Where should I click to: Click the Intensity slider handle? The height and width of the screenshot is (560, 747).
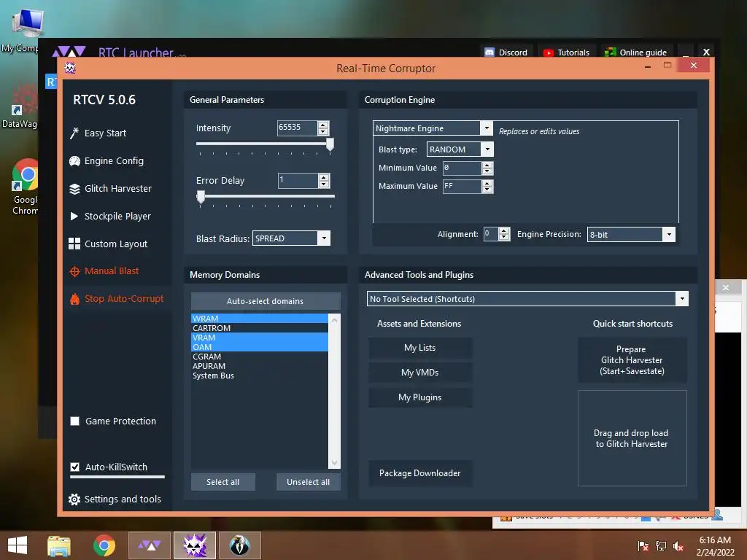[330, 144]
